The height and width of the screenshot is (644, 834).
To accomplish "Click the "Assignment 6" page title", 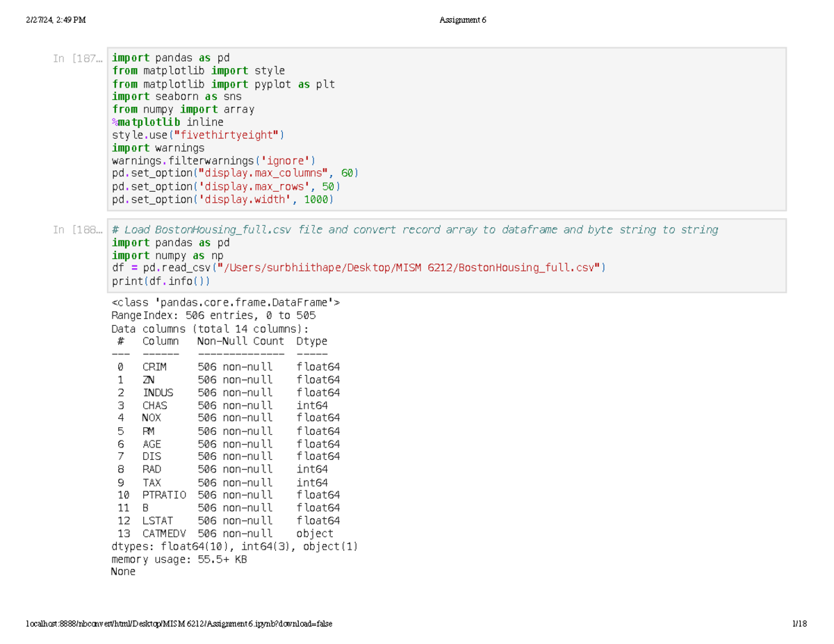I will tap(464, 20).
